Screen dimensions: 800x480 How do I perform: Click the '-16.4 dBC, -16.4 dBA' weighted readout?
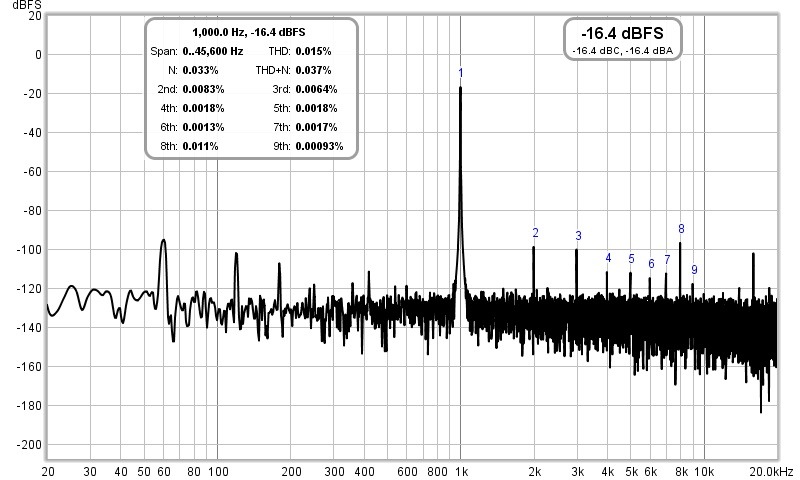click(x=622, y=50)
